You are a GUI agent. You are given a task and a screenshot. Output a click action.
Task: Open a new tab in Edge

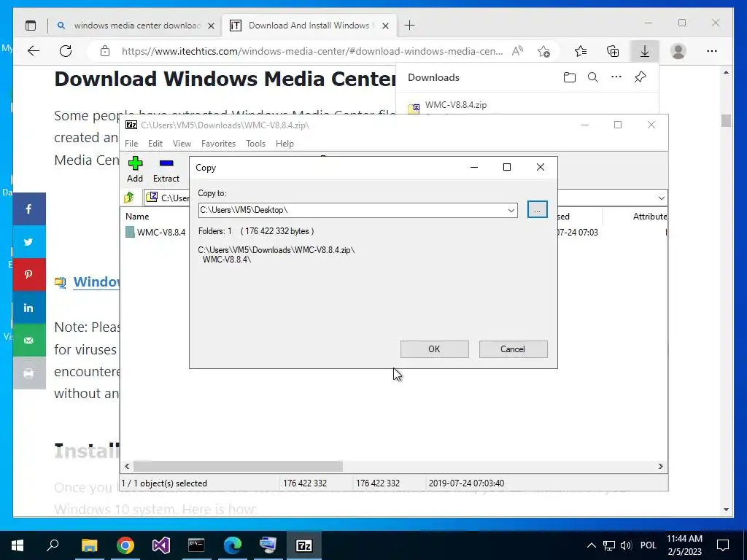pos(410,26)
